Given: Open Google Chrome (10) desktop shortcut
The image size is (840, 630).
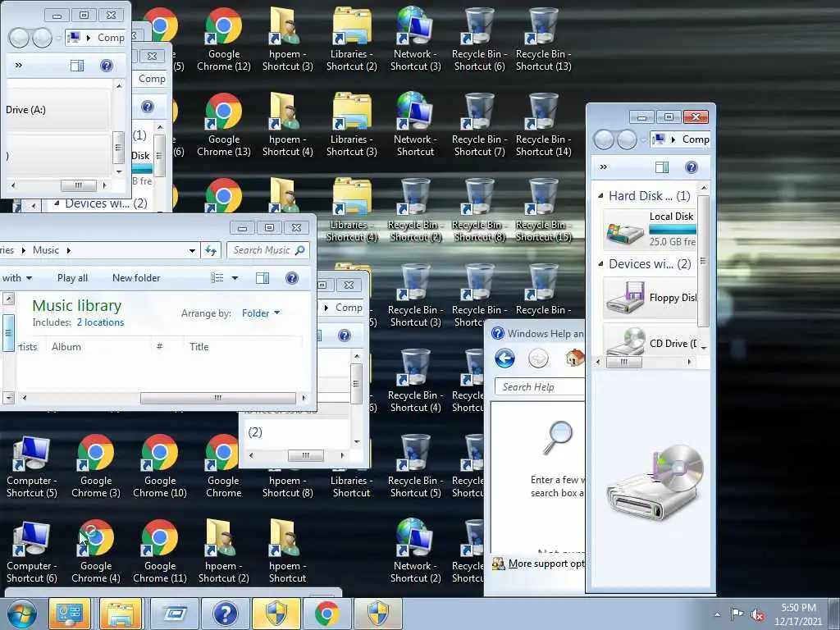Looking at the screenshot, I should point(160,465).
